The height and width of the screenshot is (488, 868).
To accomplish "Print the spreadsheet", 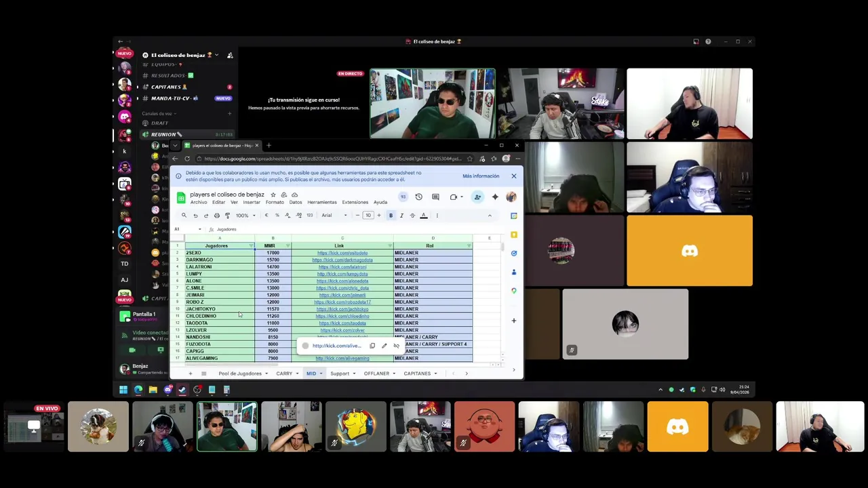I will click(x=217, y=216).
